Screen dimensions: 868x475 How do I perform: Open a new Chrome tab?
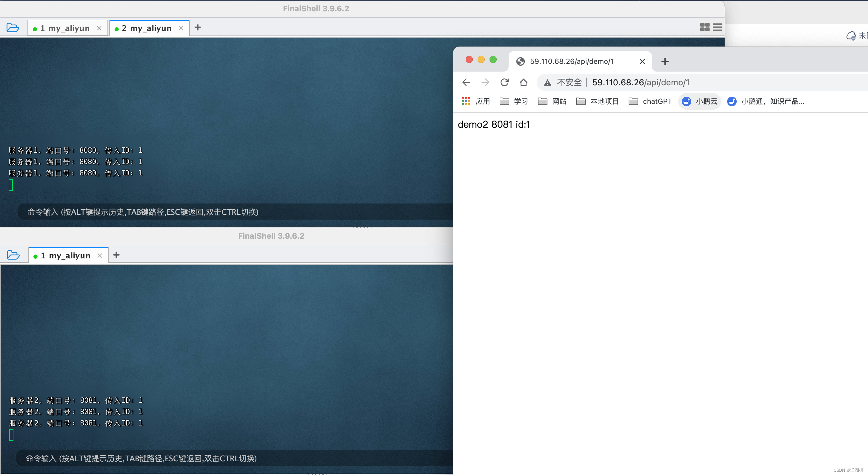(x=665, y=61)
